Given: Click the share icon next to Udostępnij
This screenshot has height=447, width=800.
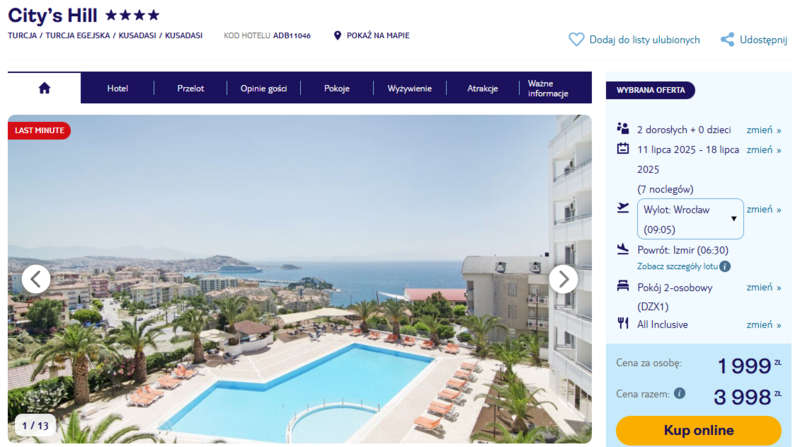Looking at the screenshot, I should coord(728,39).
